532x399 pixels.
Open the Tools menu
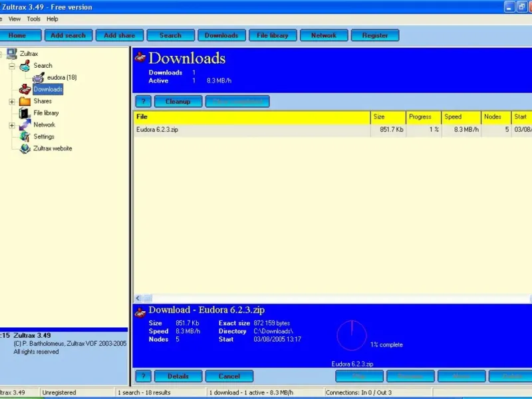pos(33,19)
